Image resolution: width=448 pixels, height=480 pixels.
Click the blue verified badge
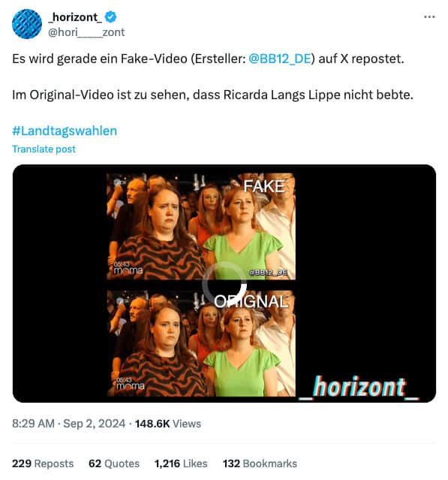(x=110, y=17)
